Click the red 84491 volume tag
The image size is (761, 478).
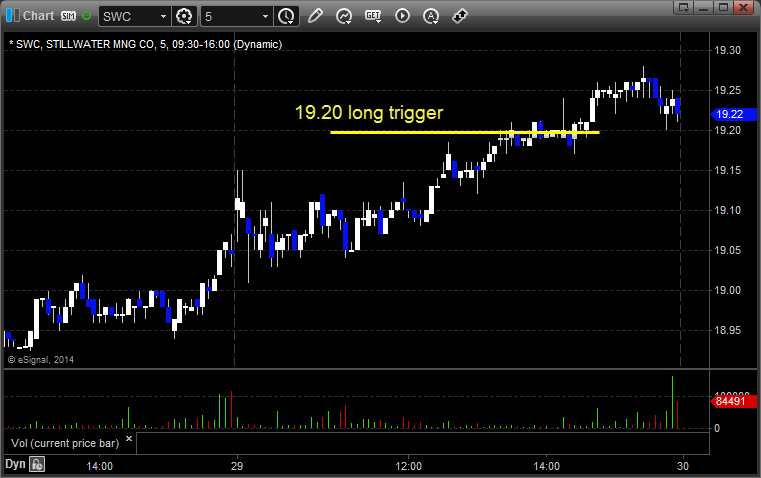tap(734, 401)
